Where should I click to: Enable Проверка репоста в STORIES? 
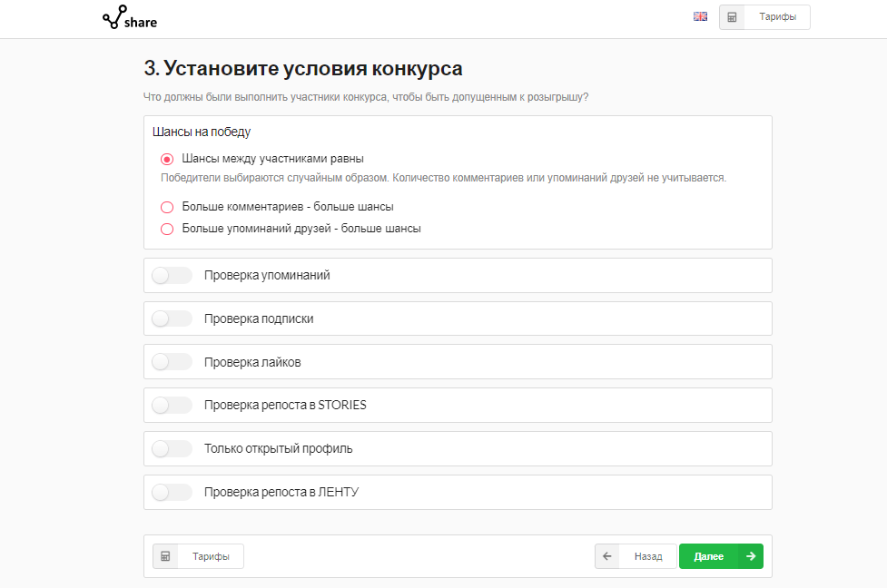[171, 406]
